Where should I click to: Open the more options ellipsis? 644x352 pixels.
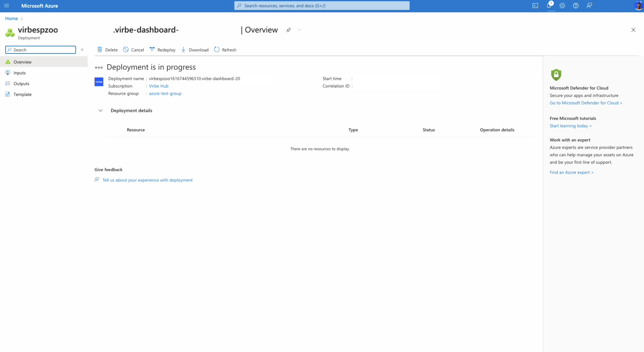pyautogui.click(x=299, y=30)
